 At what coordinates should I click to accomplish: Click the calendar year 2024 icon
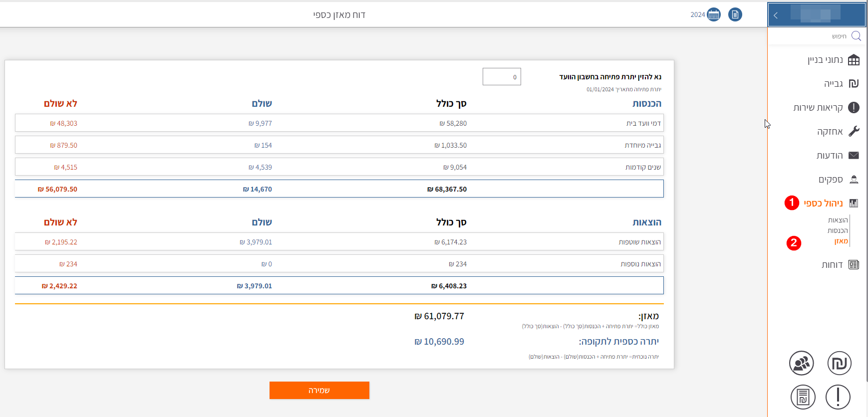coord(714,14)
